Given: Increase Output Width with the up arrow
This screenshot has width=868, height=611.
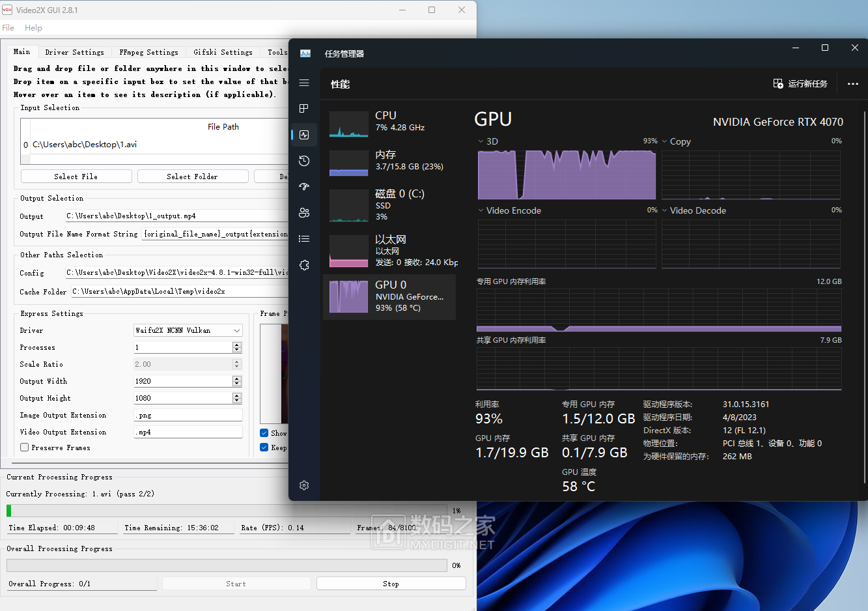Looking at the screenshot, I should click(x=237, y=378).
